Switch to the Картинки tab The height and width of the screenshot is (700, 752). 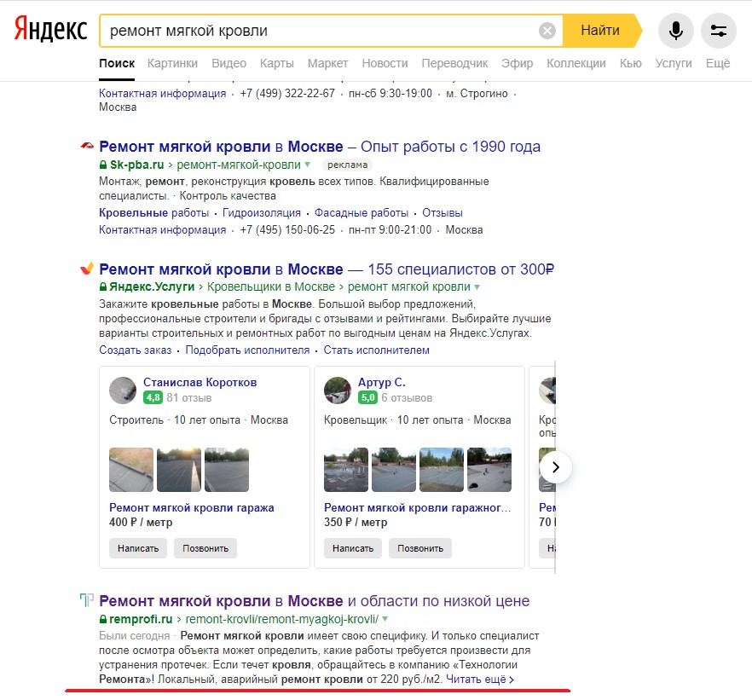172,63
